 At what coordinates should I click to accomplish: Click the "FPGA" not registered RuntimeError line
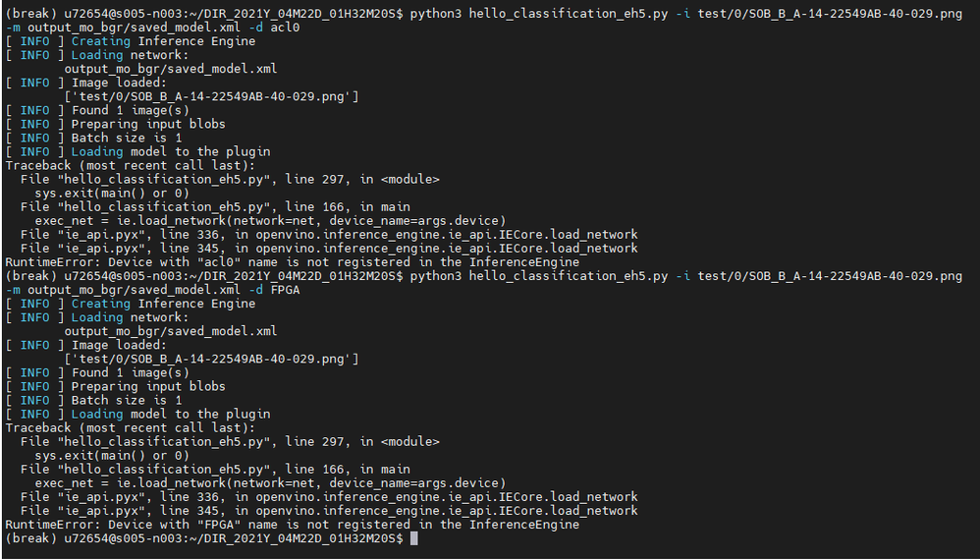tap(292, 525)
